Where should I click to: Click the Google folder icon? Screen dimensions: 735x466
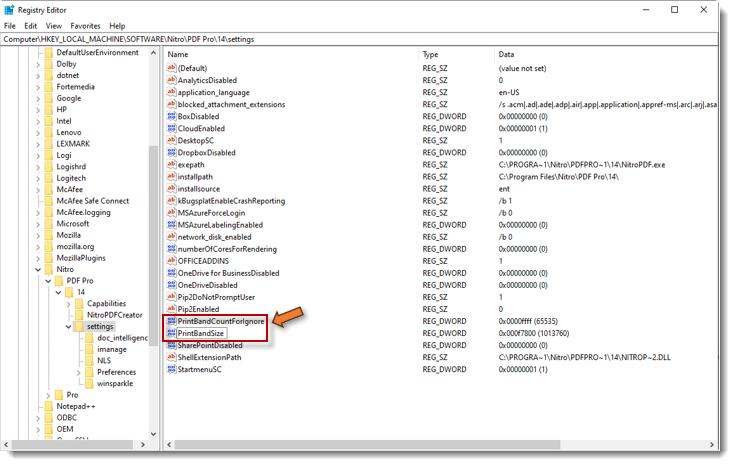click(49, 98)
